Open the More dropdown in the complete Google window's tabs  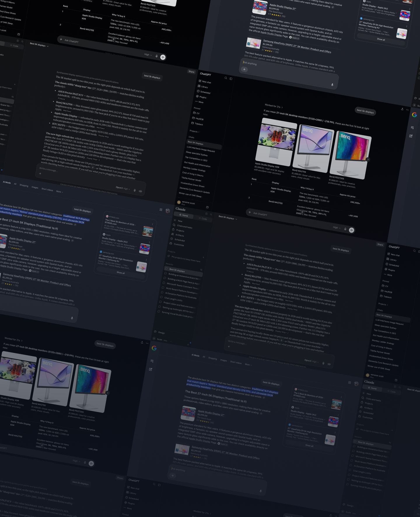click(248, 364)
